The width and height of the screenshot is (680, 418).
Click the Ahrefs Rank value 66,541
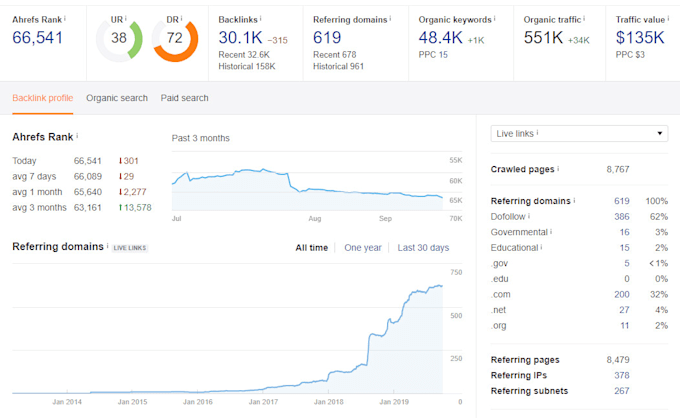[x=38, y=38]
